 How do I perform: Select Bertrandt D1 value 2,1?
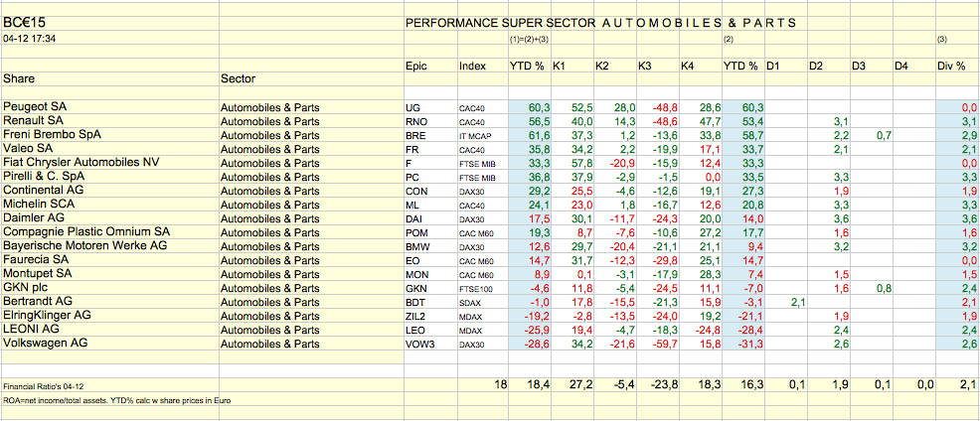(785, 302)
